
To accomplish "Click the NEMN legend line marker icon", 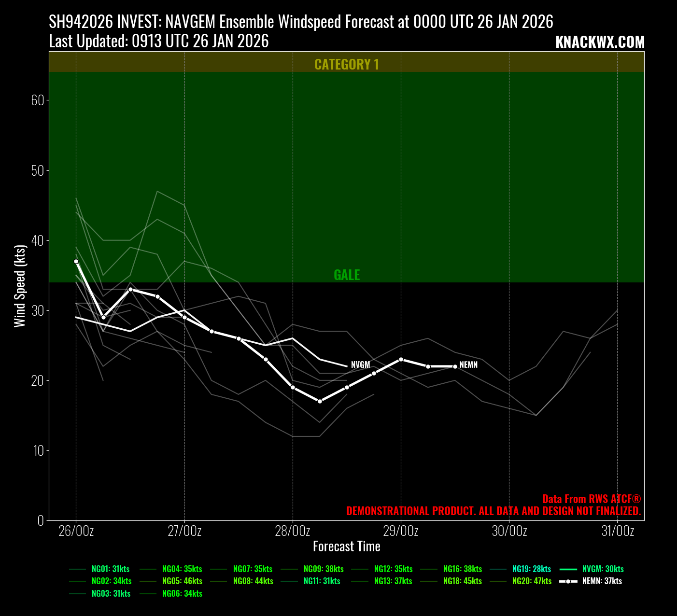I will (x=568, y=581).
